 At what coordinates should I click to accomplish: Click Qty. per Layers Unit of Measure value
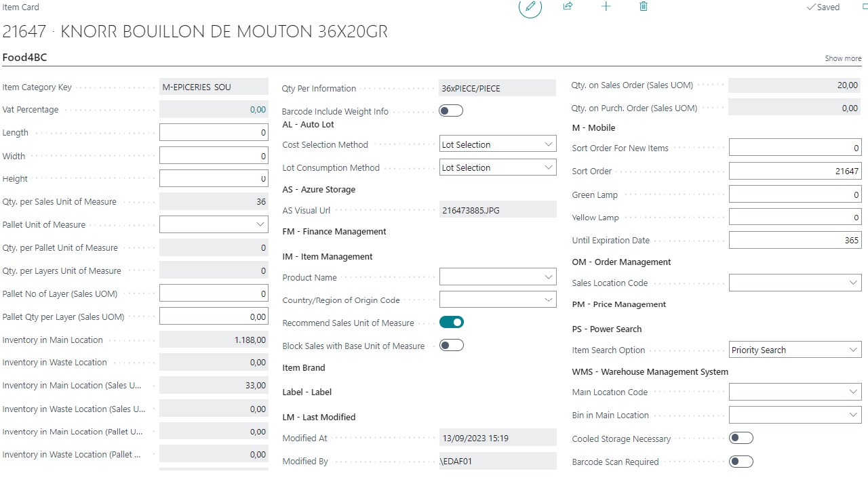(x=214, y=270)
